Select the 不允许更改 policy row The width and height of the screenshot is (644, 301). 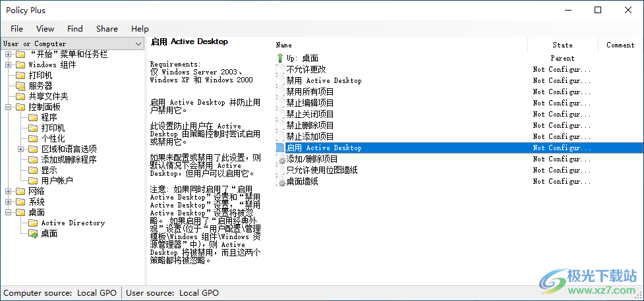point(459,69)
